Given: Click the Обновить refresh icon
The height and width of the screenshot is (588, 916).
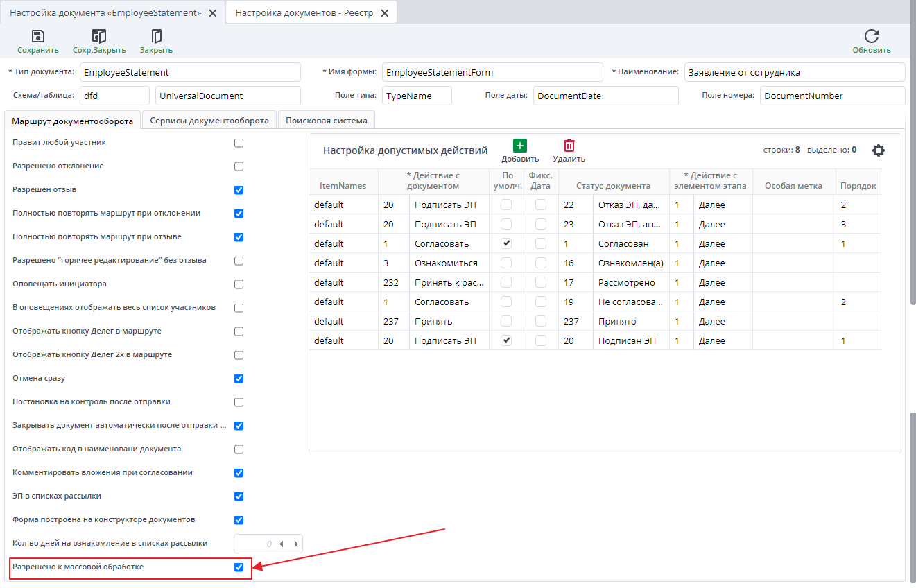Looking at the screenshot, I should coord(872,37).
